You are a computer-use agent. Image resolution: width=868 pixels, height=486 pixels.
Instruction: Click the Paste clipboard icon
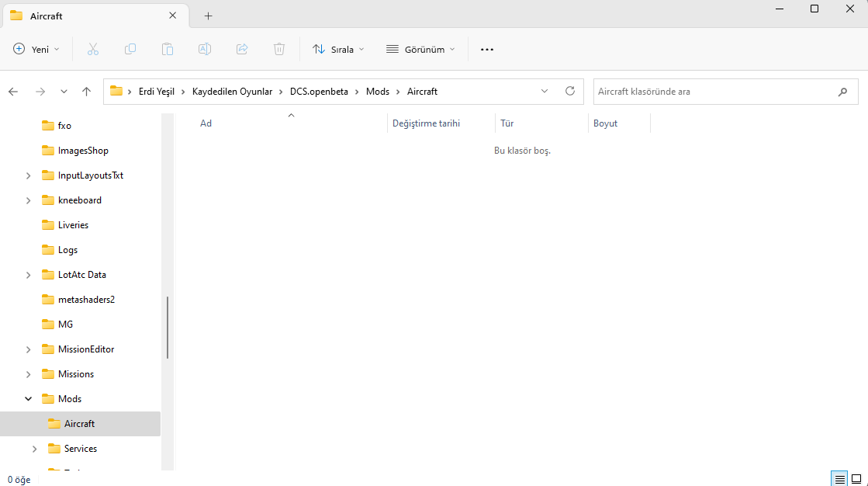(168, 50)
